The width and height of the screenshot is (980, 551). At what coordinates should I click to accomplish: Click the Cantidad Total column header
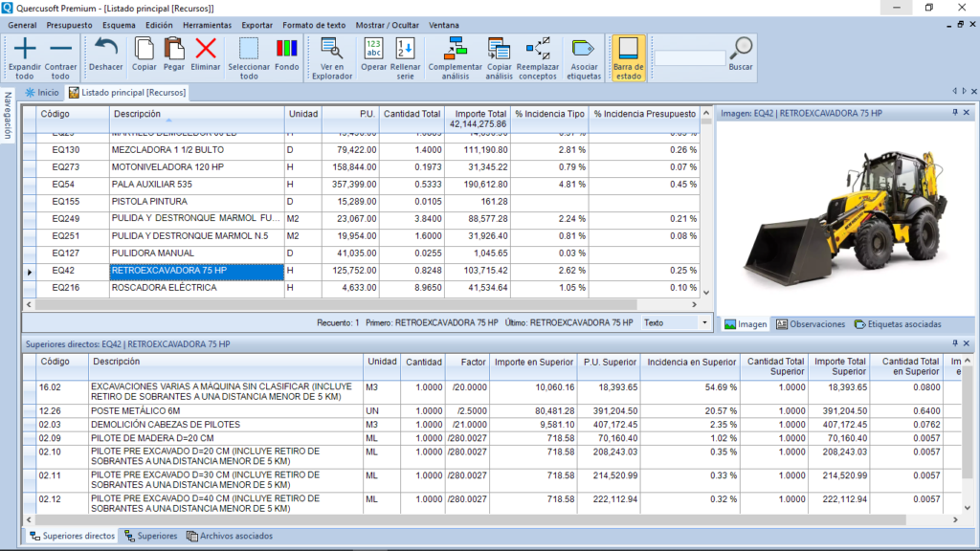(412, 119)
